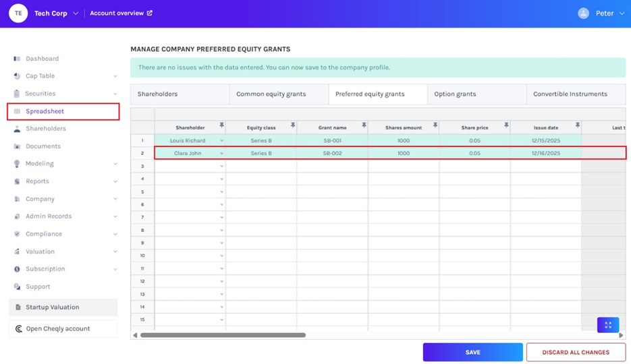Click the empty Equity class cell in row 3
The width and height of the screenshot is (631, 364).
pos(261,166)
